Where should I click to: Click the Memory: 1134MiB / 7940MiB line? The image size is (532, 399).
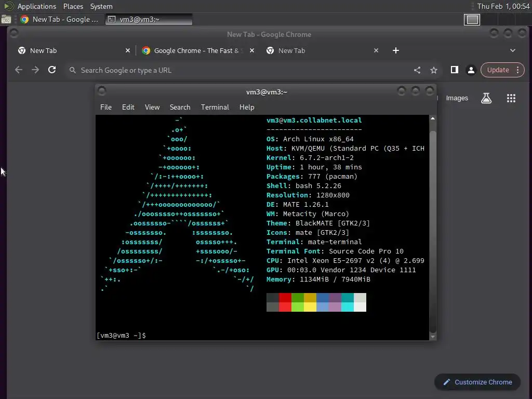(x=318, y=280)
